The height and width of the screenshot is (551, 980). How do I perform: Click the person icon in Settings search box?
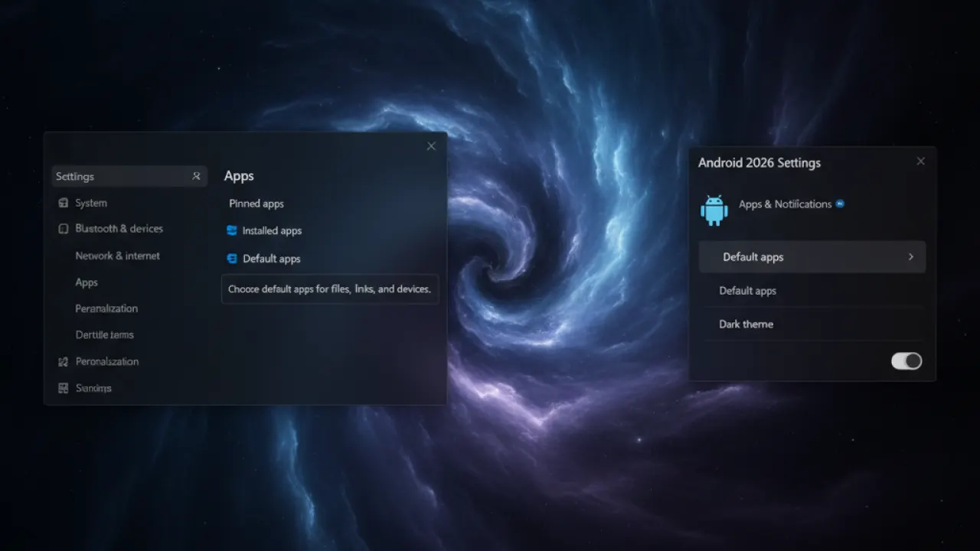196,176
